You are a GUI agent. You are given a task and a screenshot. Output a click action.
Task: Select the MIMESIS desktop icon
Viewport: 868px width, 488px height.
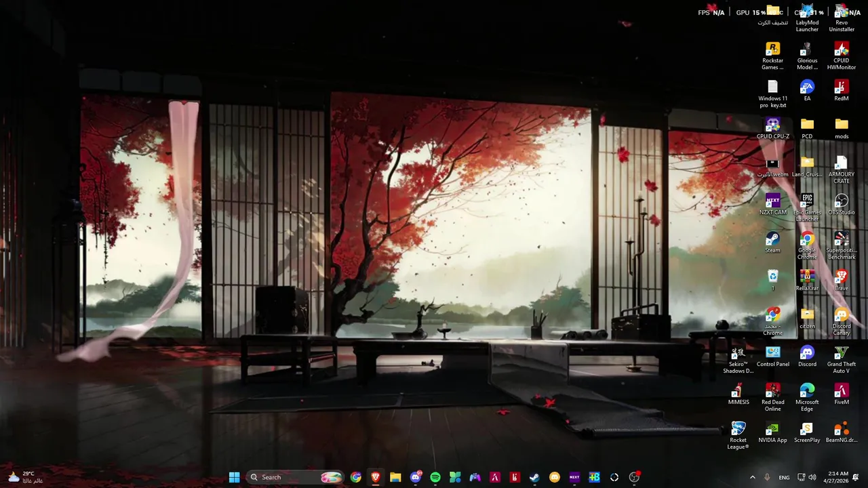[x=738, y=394]
